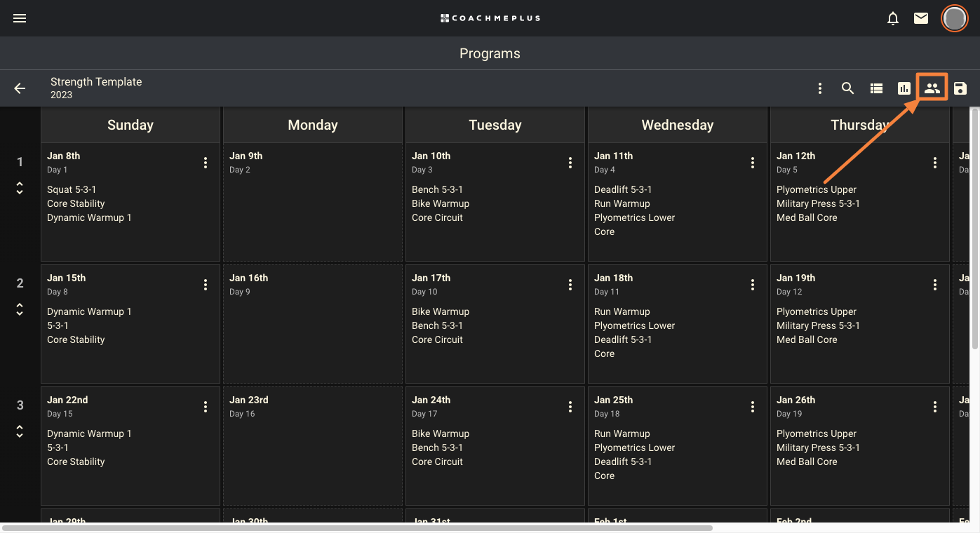Open options menu for Jan 18th
The image size is (980, 533).
753,285
